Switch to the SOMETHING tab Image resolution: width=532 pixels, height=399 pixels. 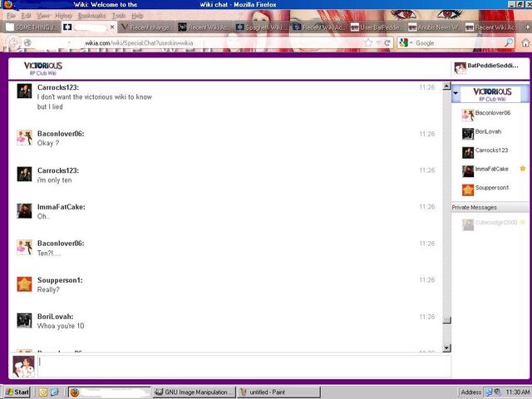[31, 27]
